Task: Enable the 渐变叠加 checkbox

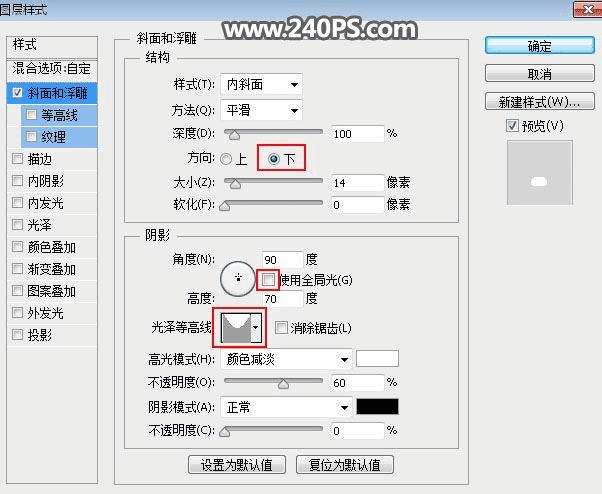Action: click(17, 268)
